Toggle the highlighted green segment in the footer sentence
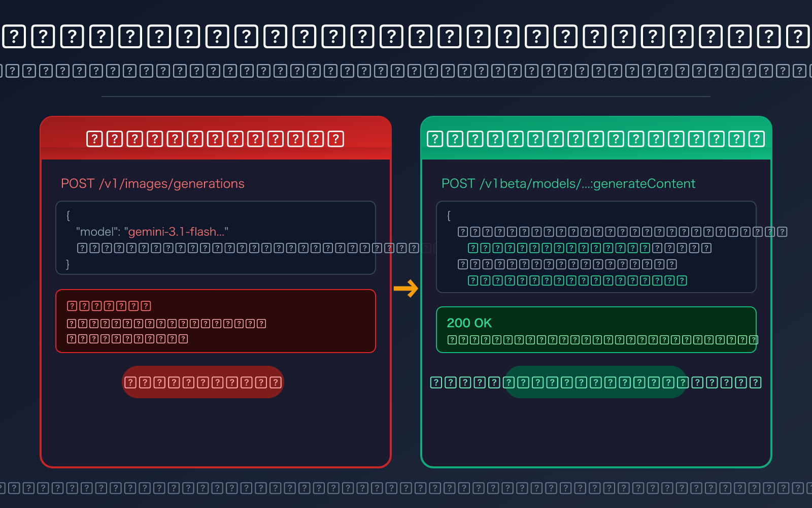Screen dimensions: 812x508 (594, 382)
